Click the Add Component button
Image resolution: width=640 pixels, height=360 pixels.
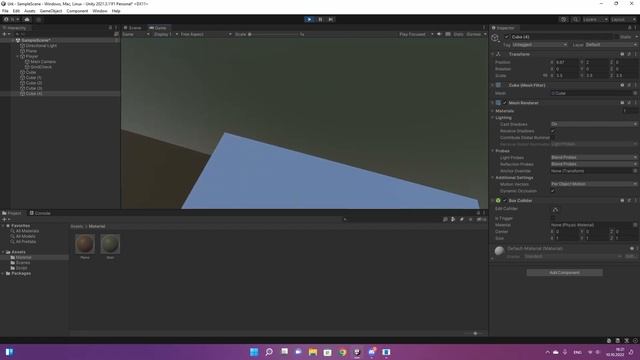point(564,272)
